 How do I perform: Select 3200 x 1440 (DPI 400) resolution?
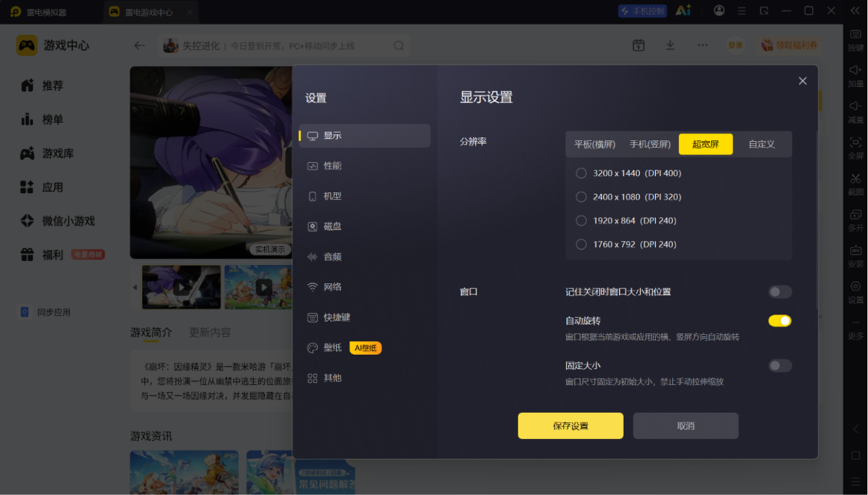coord(581,173)
